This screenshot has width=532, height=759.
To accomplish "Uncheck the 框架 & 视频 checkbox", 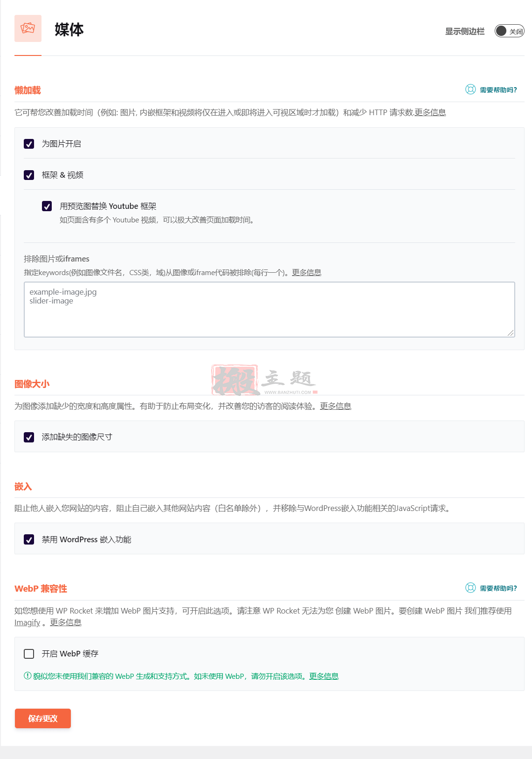I will (x=29, y=175).
